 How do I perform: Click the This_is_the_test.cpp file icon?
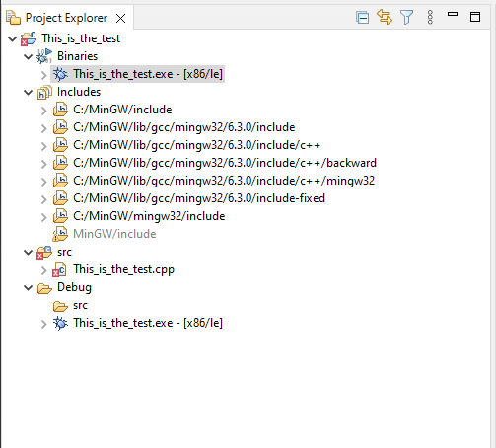tap(60, 269)
